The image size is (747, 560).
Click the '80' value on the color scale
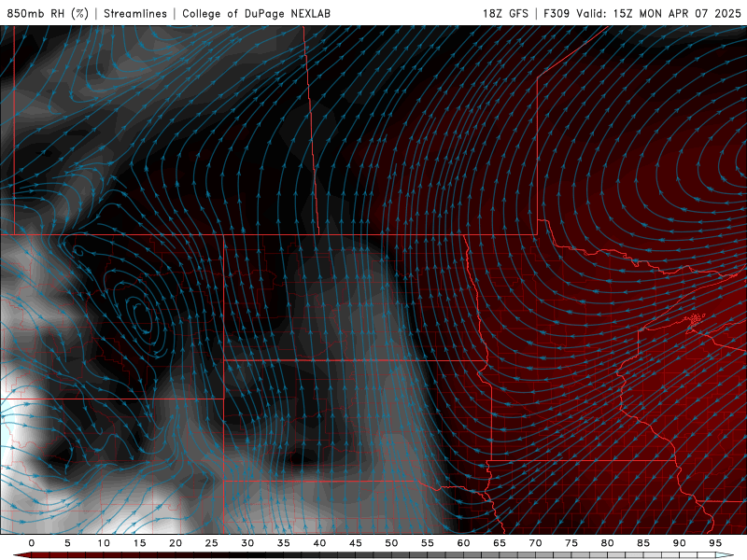coord(608,543)
